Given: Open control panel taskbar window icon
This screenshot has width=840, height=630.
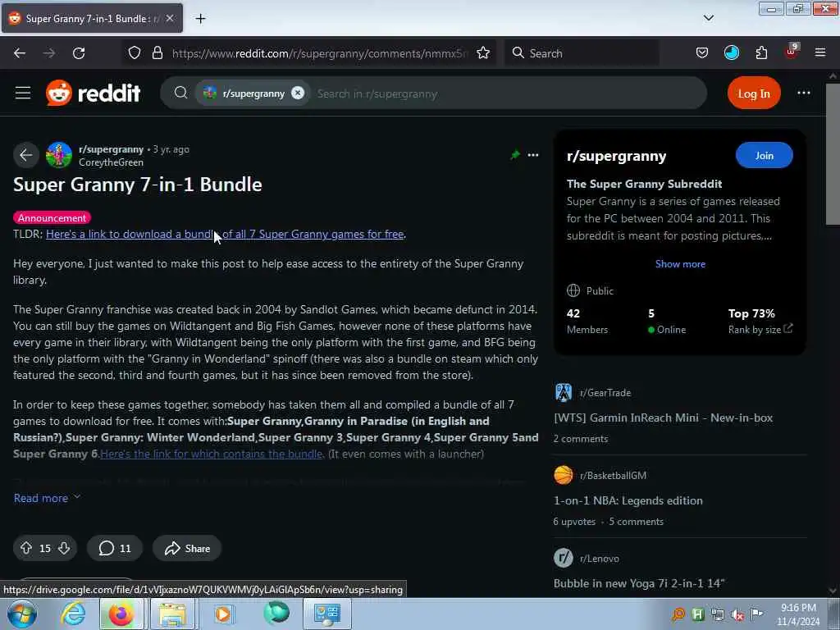Looking at the screenshot, I should coord(327,614).
